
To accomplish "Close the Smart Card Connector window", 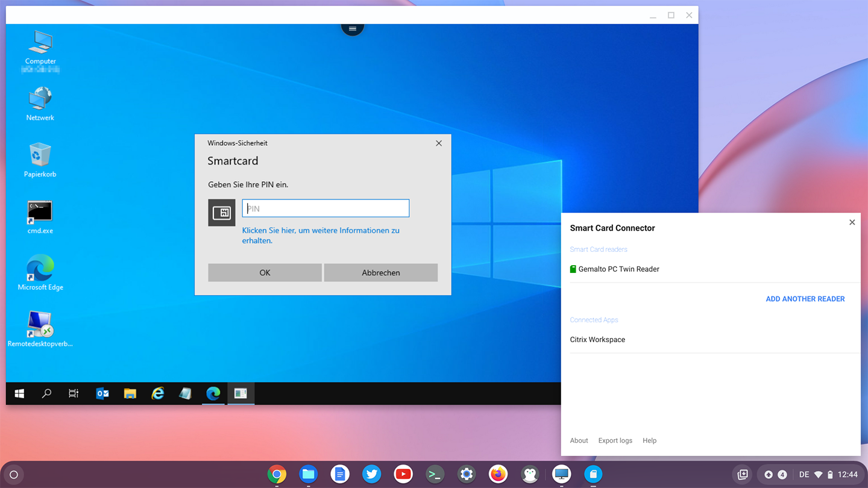I will 852,222.
